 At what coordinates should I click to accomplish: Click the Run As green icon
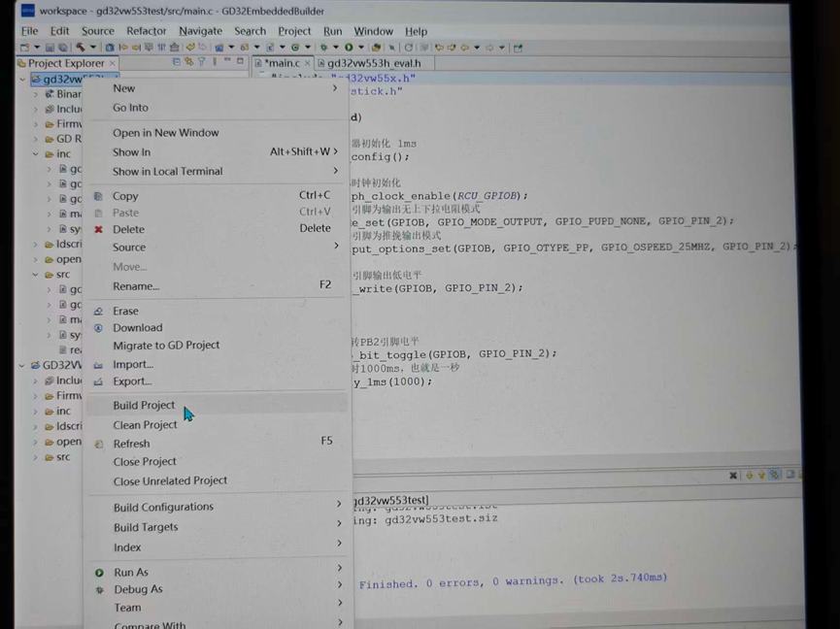pyautogui.click(x=98, y=573)
